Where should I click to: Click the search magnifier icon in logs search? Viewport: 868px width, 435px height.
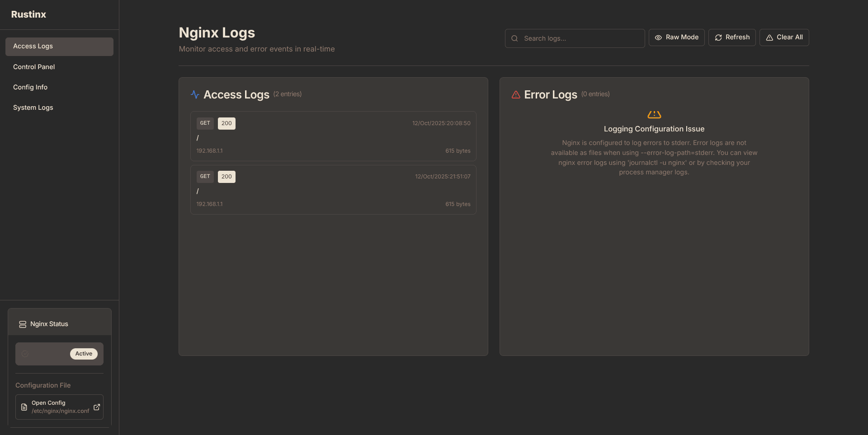(x=514, y=38)
